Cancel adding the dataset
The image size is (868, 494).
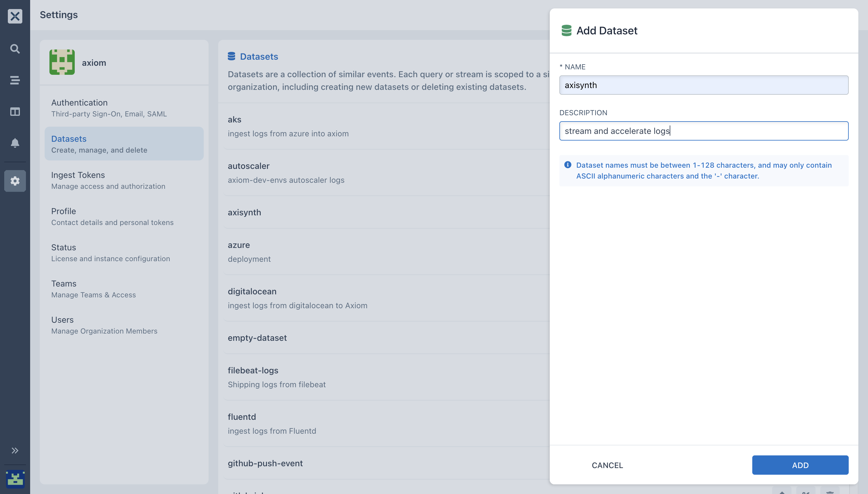(607, 465)
